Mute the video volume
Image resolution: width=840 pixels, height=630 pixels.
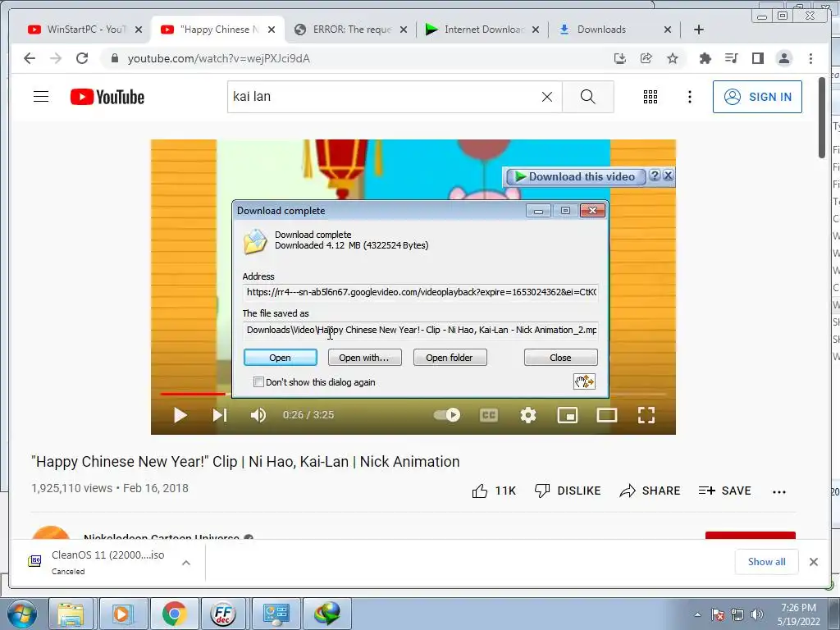tap(258, 415)
